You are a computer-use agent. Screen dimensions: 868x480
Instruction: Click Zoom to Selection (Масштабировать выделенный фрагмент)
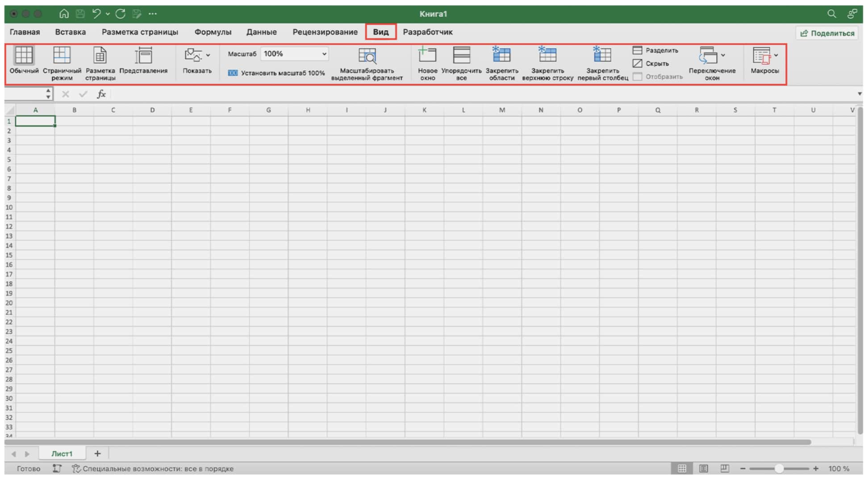tap(367, 57)
